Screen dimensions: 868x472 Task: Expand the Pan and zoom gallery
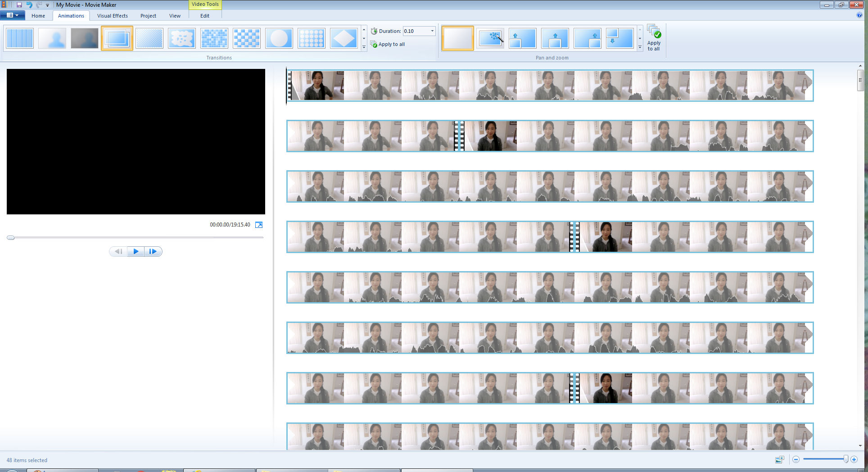click(640, 47)
